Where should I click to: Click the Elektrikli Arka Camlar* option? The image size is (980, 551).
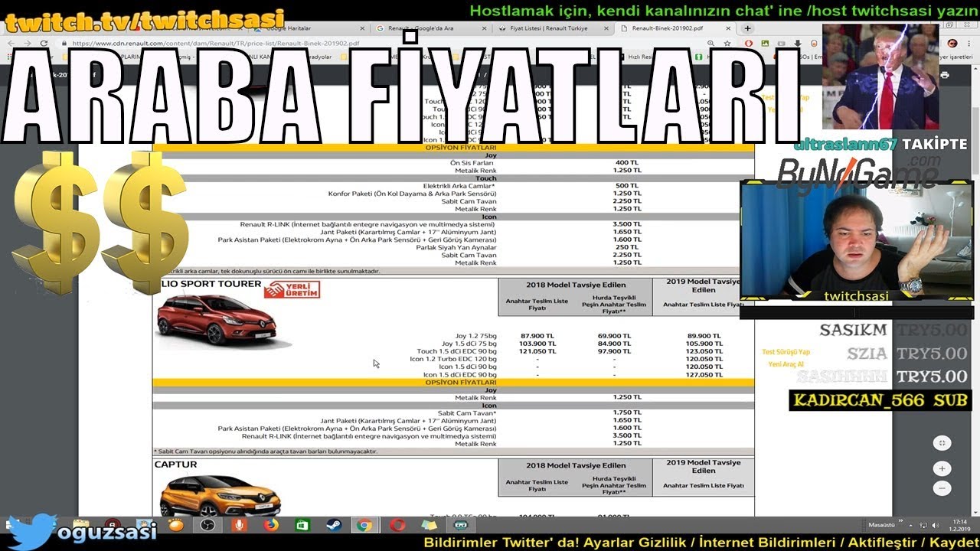point(459,186)
